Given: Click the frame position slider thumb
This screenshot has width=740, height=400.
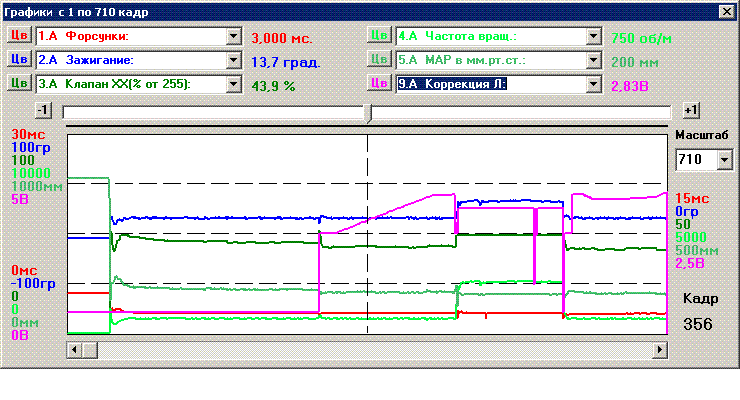Looking at the screenshot, I should [368, 112].
